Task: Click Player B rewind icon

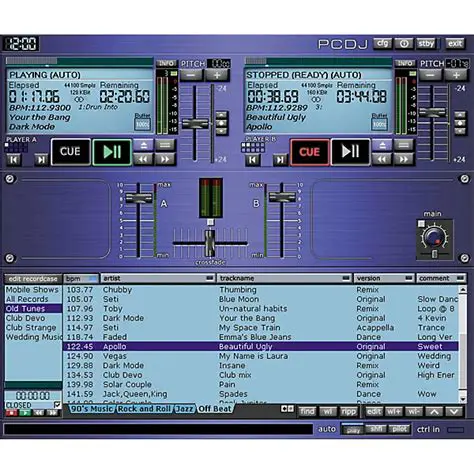Action: 382,160
